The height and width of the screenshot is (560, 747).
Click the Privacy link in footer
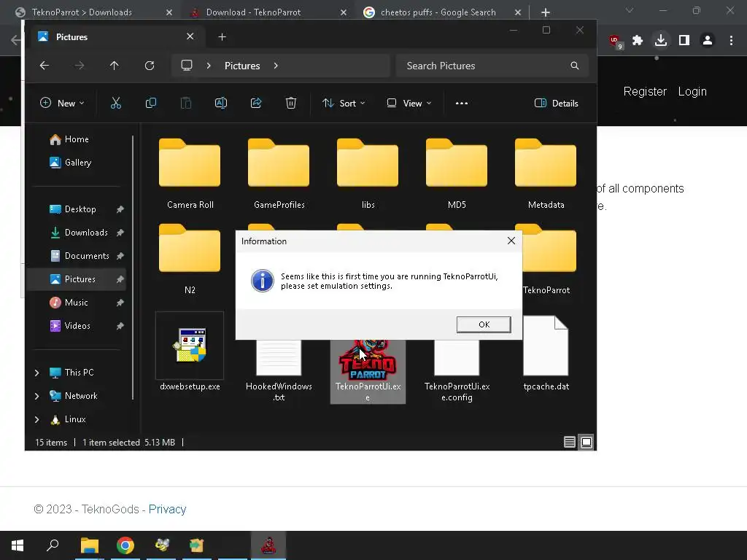tap(167, 509)
